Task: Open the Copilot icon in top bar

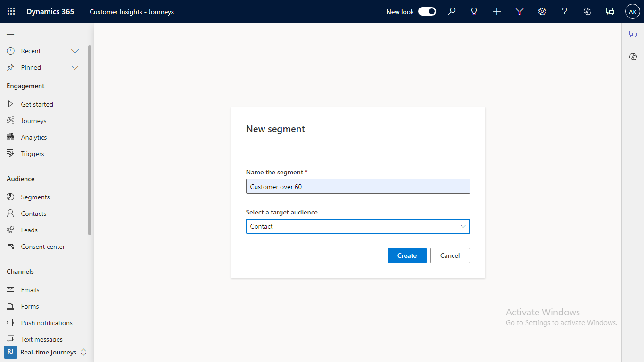Action: 587,11
